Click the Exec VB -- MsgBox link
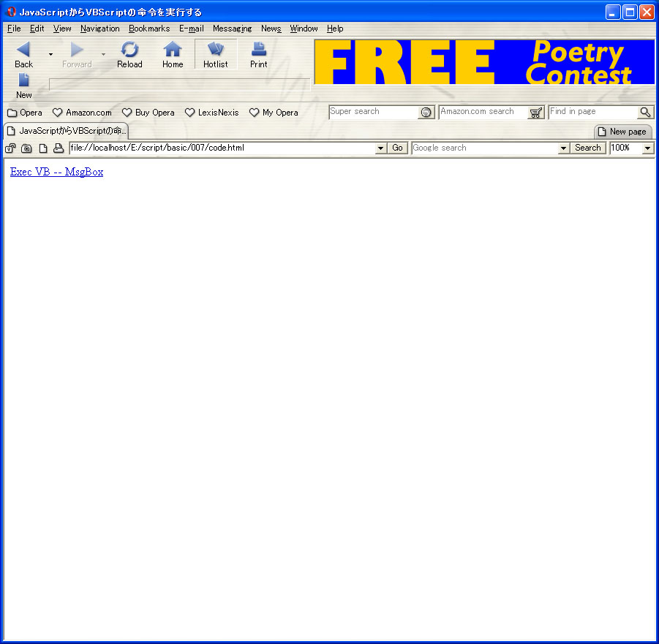Screen dimensions: 659x644 point(57,172)
